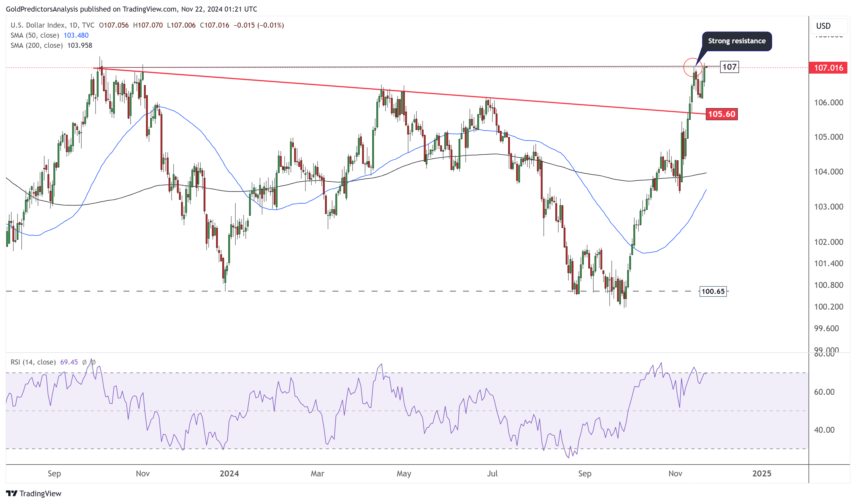Click the 100.65 support level label
This screenshot has width=856, height=504.
(713, 291)
